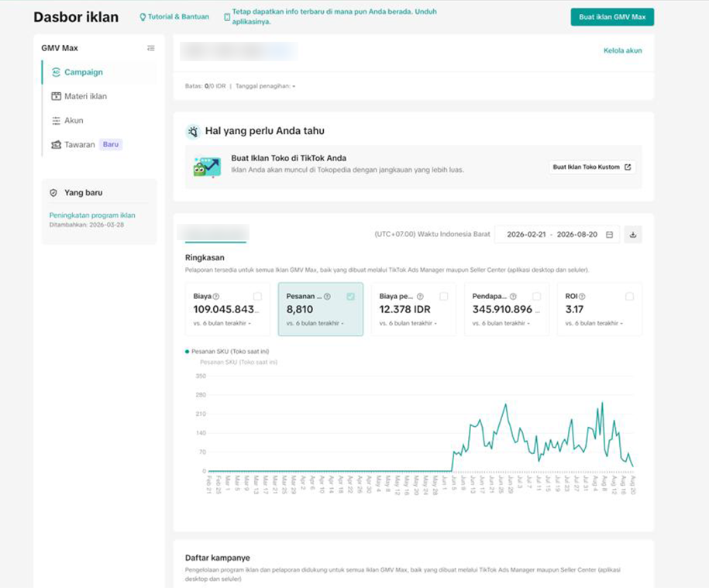Select the Pesanan 8,810 metric card

[321, 309]
